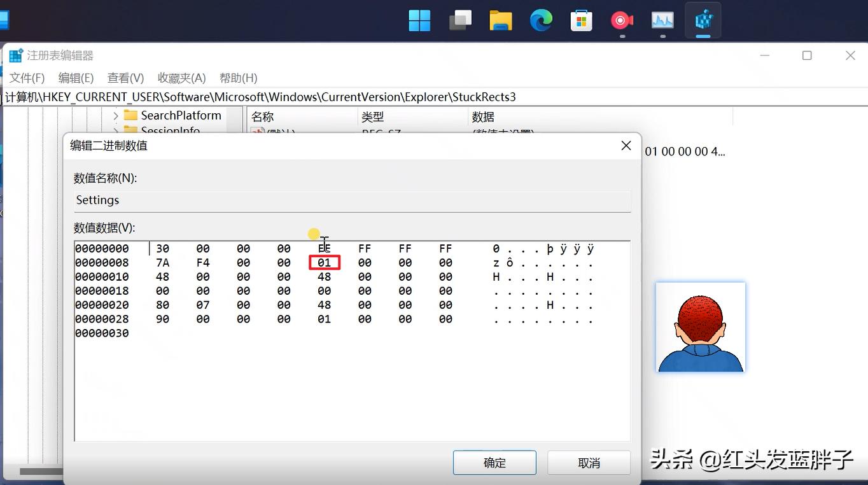The height and width of the screenshot is (485, 868).
Task: Click the Registry Editor icon in the title bar
Action: click(x=15, y=55)
